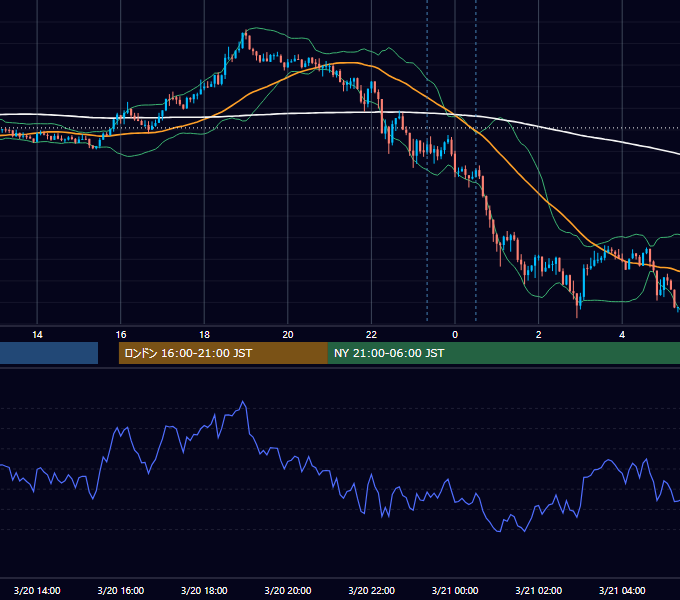
Task: Click the 20 hour axis label
Action: click(x=288, y=335)
